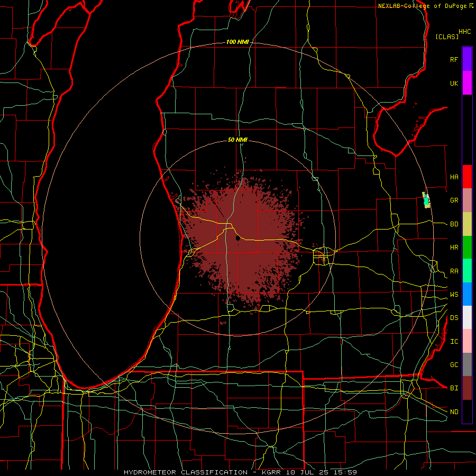476x476 pixels.
Task: Click the HR legend label
Action: click(x=454, y=248)
